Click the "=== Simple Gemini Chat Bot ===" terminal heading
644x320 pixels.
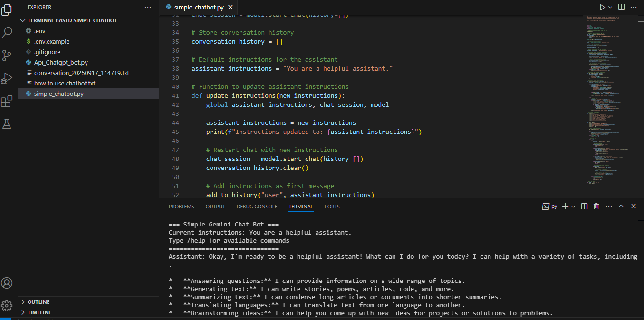tap(223, 224)
